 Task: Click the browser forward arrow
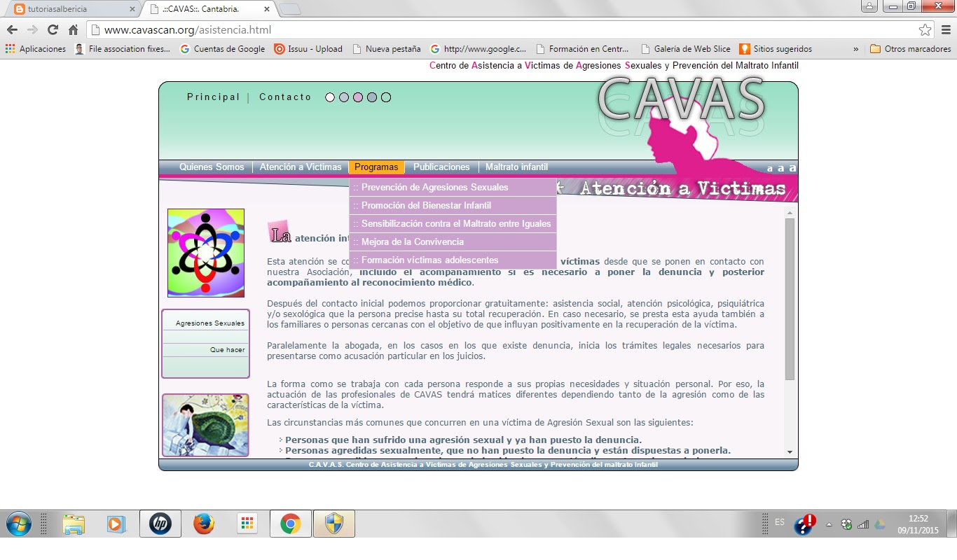coord(32,30)
